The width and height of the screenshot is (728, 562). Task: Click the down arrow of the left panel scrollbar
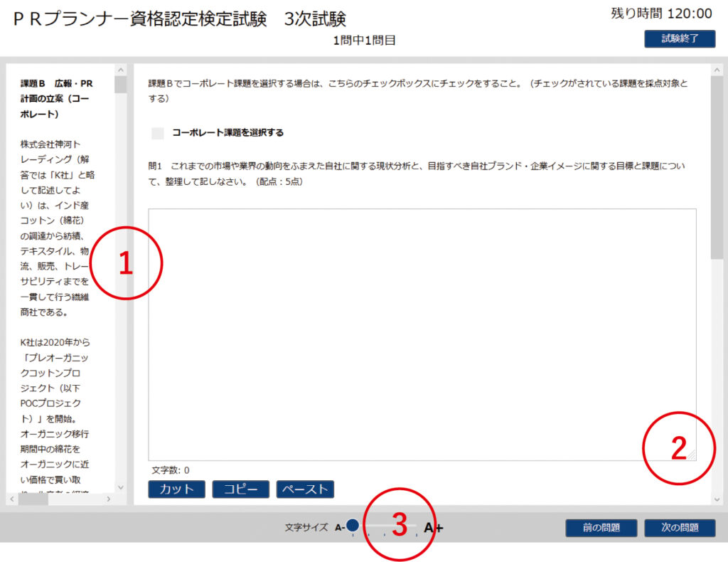pyautogui.click(x=120, y=487)
